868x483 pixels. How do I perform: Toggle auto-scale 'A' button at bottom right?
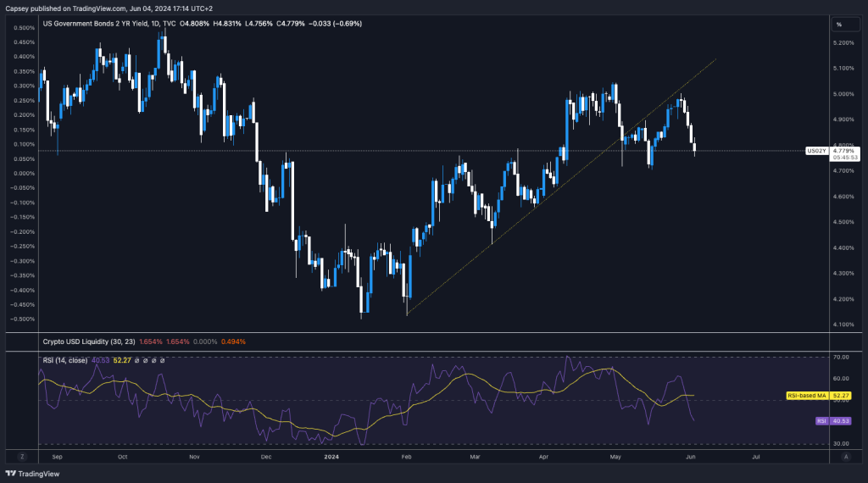(x=845, y=456)
